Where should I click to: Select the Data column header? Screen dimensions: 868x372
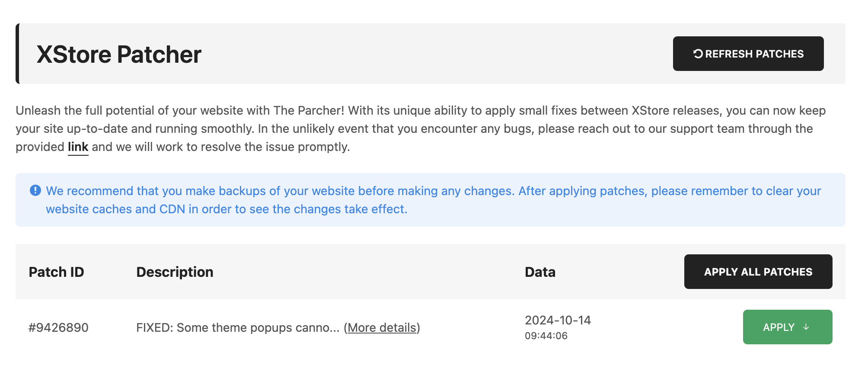click(x=540, y=272)
